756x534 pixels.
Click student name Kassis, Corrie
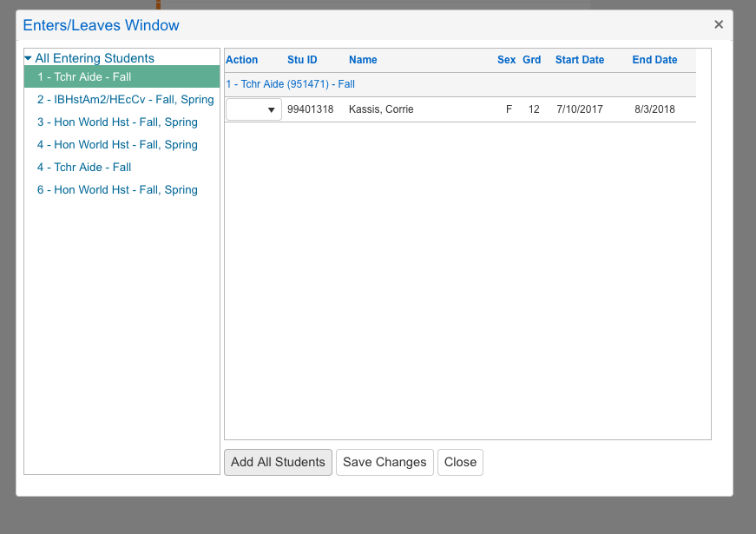click(x=381, y=109)
